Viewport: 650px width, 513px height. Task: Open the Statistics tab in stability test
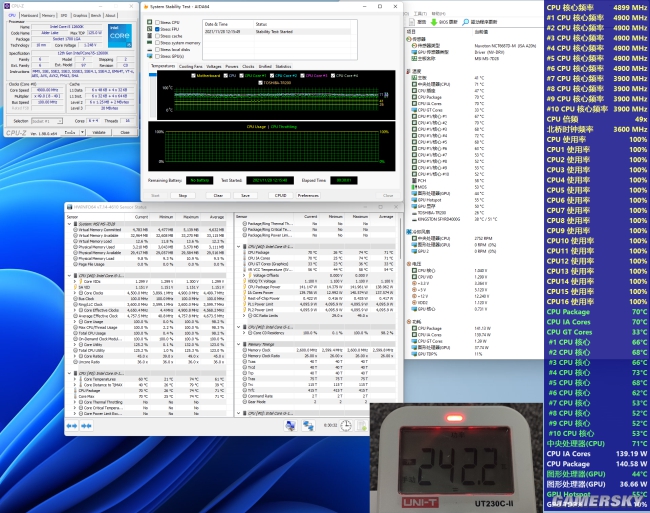(283, 66)
